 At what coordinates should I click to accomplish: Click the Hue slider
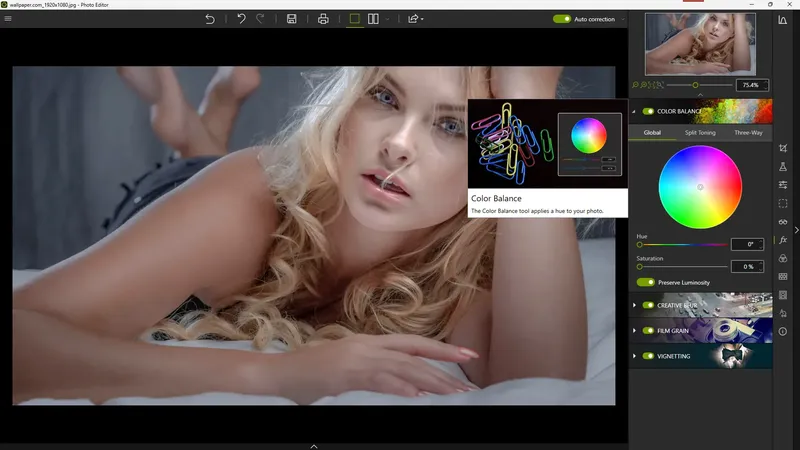pyautogui.click(x=683, y=245)
